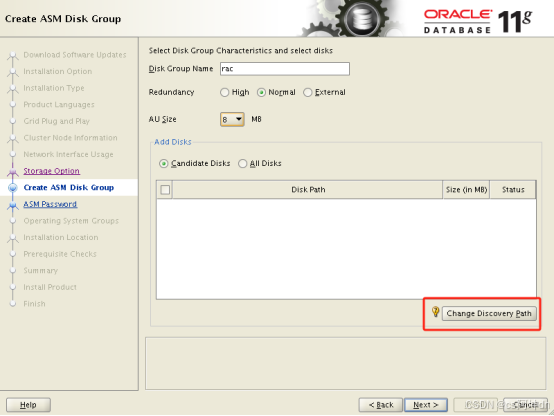
Task: Proceed with the Next button
Action: 426,405
